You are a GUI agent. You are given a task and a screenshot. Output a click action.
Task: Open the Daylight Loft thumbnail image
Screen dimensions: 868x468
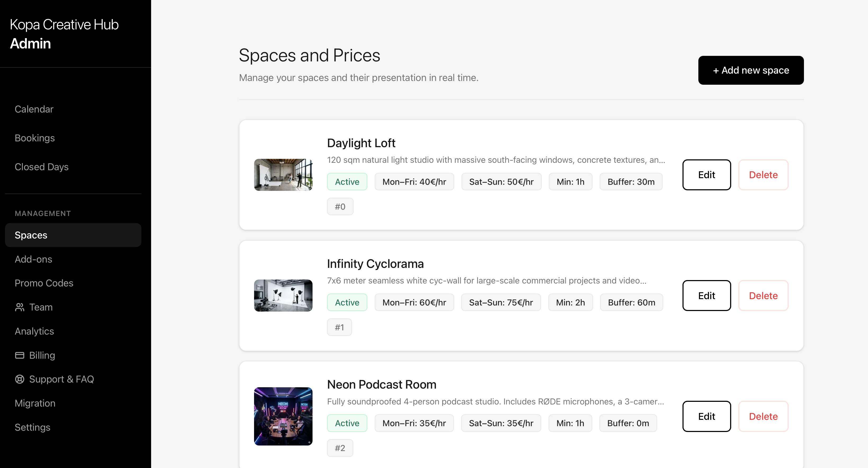[283, 174]
